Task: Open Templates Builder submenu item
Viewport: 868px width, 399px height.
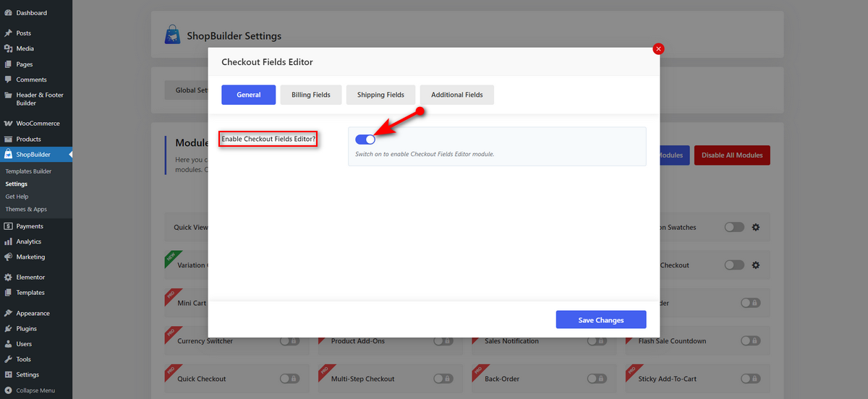Action: point(28,171)
